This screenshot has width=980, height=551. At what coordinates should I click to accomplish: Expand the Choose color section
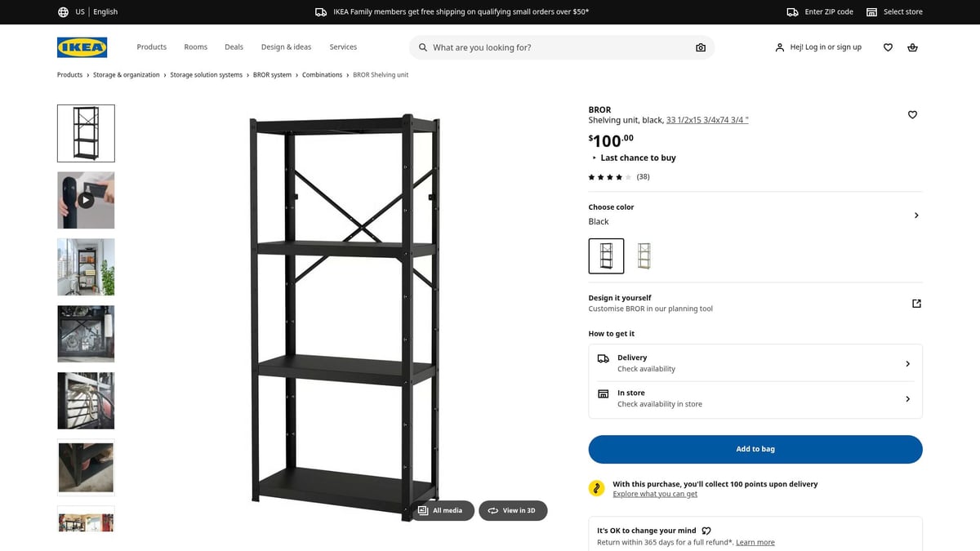pyautogui.click(x=915, y=215)
